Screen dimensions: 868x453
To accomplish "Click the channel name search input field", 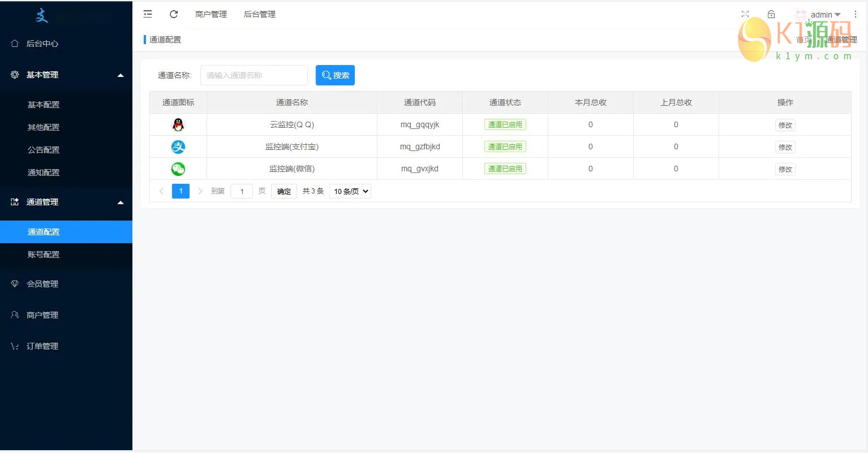I will [253, 75].
